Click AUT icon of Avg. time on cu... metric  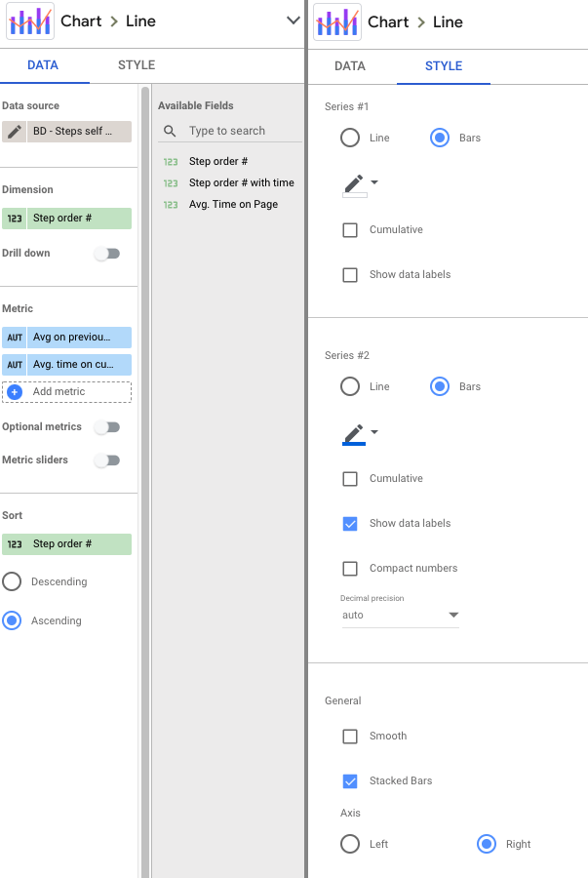15,365
